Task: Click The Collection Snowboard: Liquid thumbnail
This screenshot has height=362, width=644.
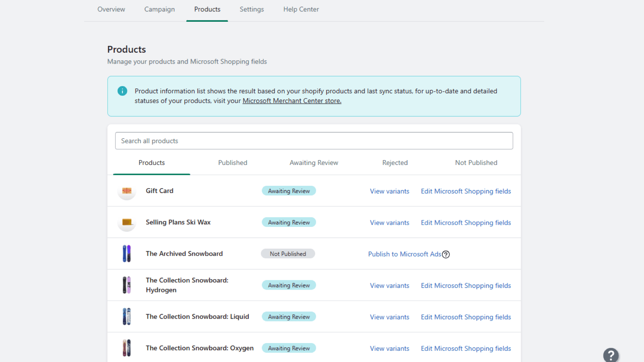Action: click(x=126, y=317)
